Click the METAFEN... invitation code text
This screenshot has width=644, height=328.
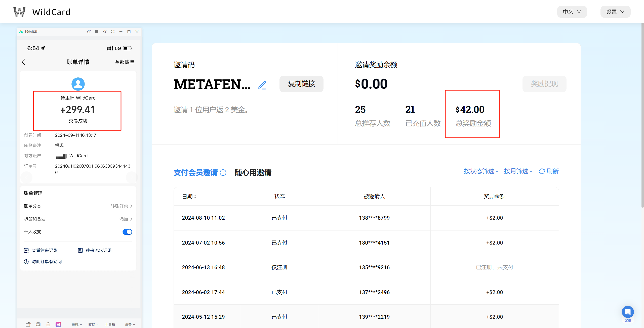click(212, 84)
